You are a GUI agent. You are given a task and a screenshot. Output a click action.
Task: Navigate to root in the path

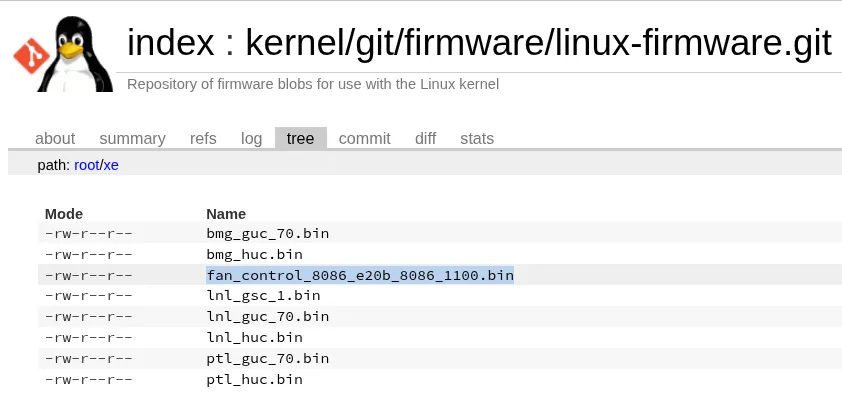tap(87, 165)
